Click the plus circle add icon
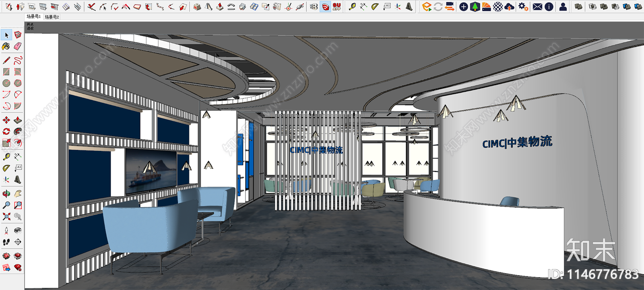Viewport: 644px width, 290px height. click(464, 6)
